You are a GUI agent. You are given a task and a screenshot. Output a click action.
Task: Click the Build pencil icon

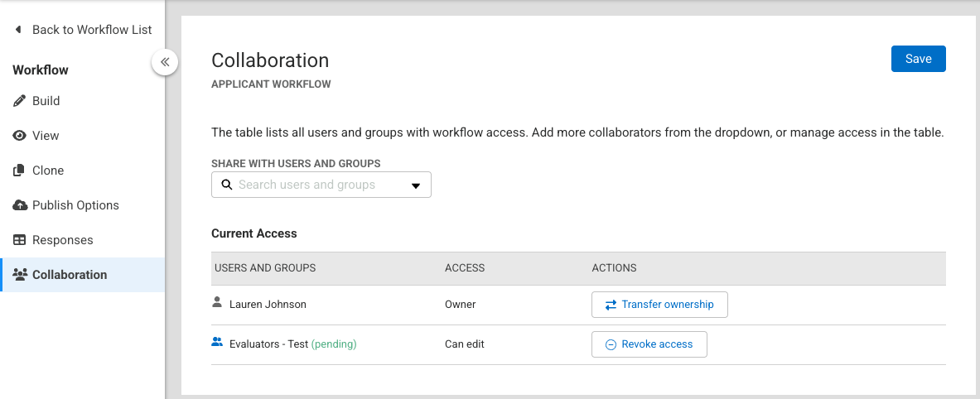20,101
